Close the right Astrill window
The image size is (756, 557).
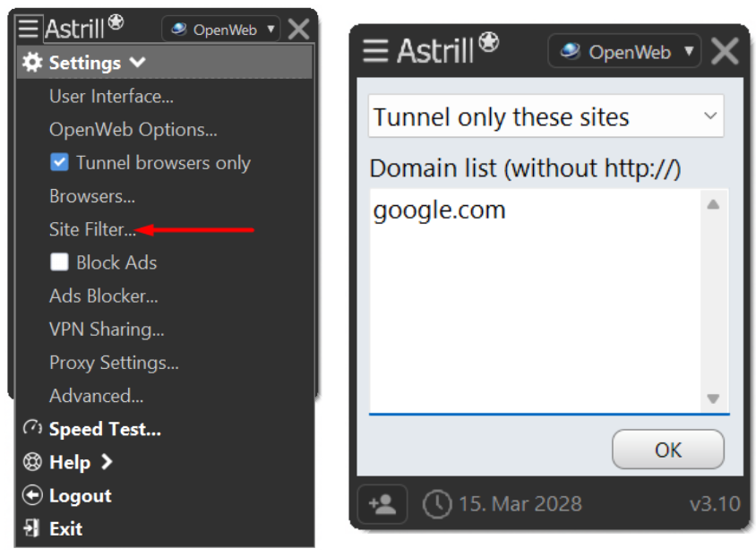(725, 51)
